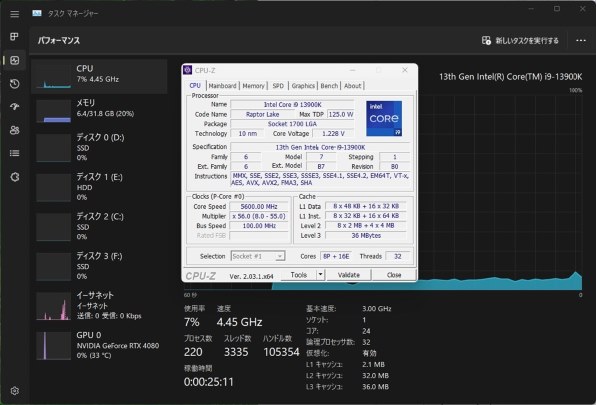Image resolution: width=596 pixels, height=405 pixels.
Task: Select the イーサネット network entry
Action: pyautogui.click(x=99, y=305)
